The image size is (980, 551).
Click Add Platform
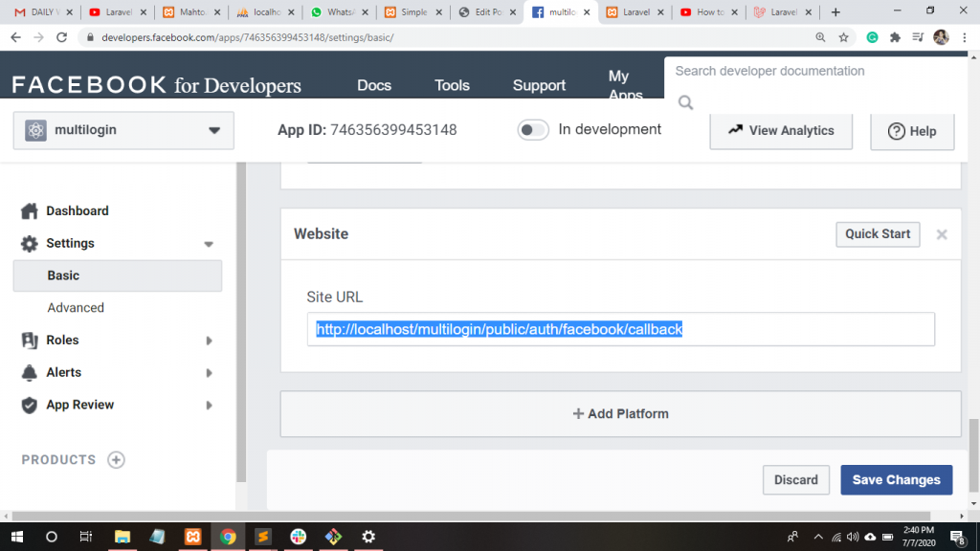tap(620, 413)
